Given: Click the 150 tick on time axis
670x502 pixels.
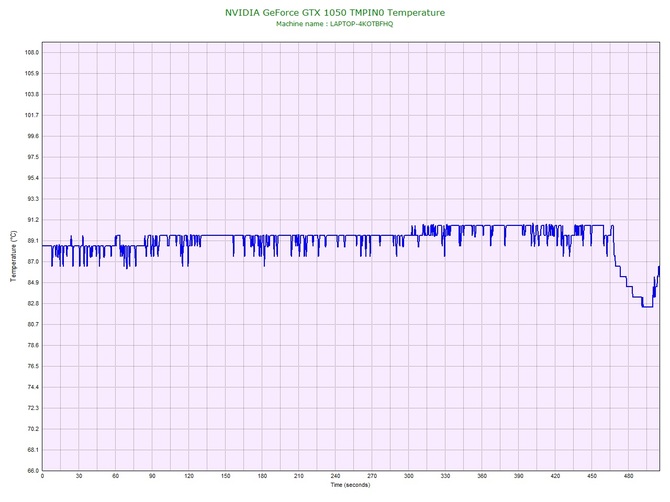Looking at the screenshot, I should [226, 476].
